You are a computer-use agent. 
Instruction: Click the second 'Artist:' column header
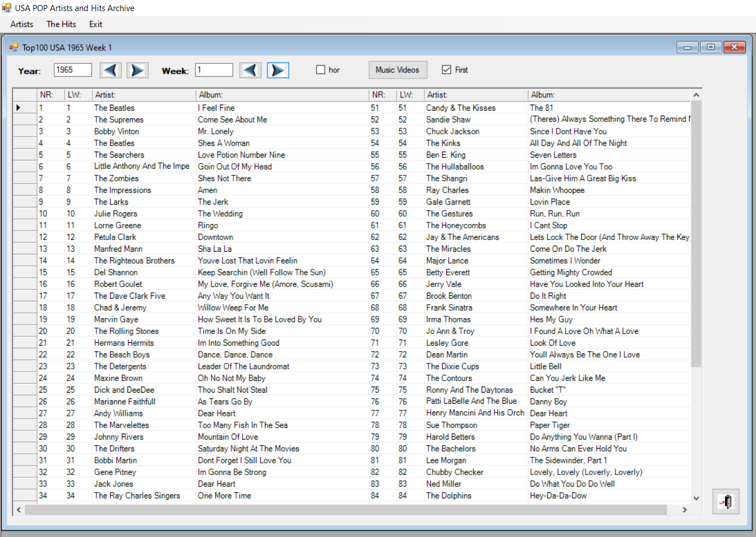point(476,95)
